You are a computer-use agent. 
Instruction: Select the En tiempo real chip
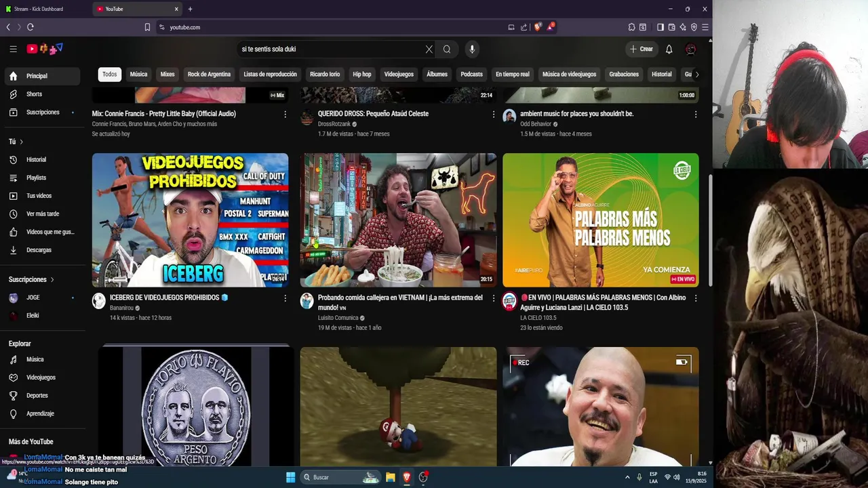(512, 75)
